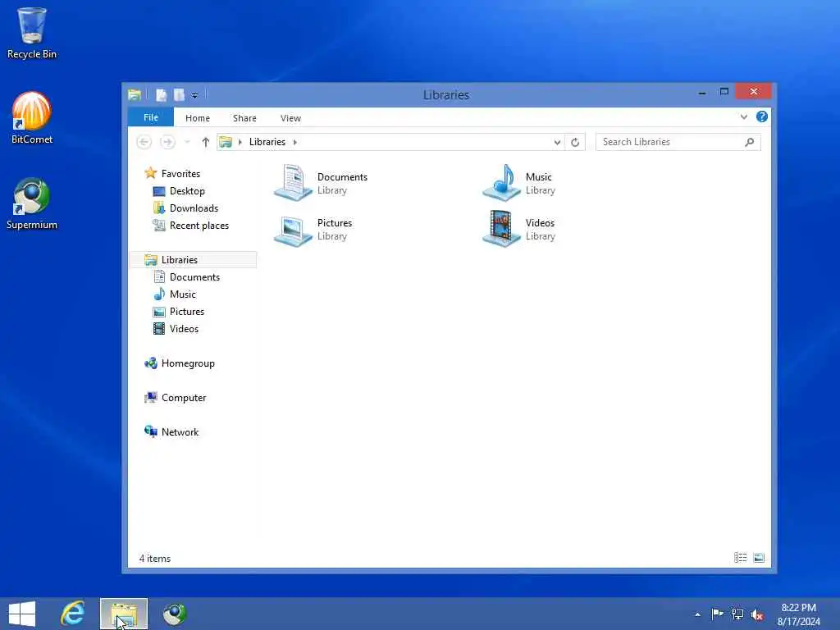Click the '4 items' status bar text
Screen dimensions: 840x630
point(155,558)
